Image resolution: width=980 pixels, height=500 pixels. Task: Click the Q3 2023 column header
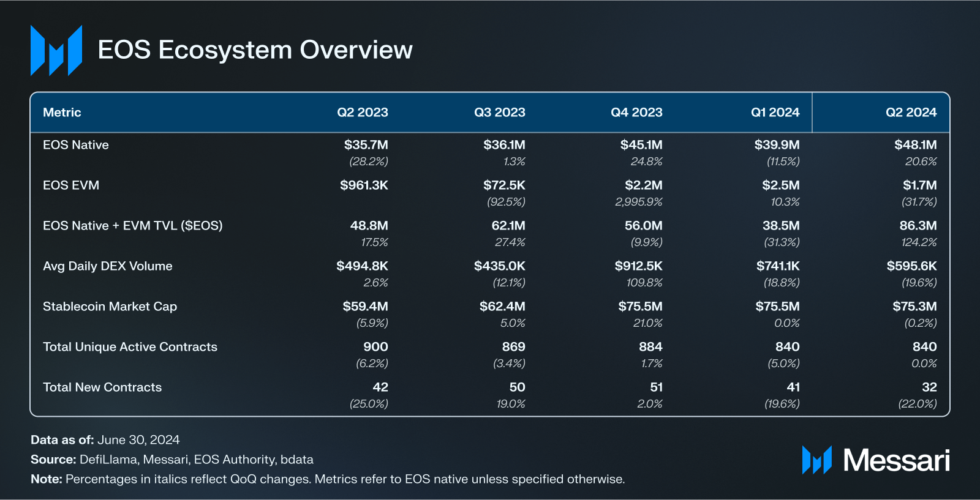(x=499, y=113)
